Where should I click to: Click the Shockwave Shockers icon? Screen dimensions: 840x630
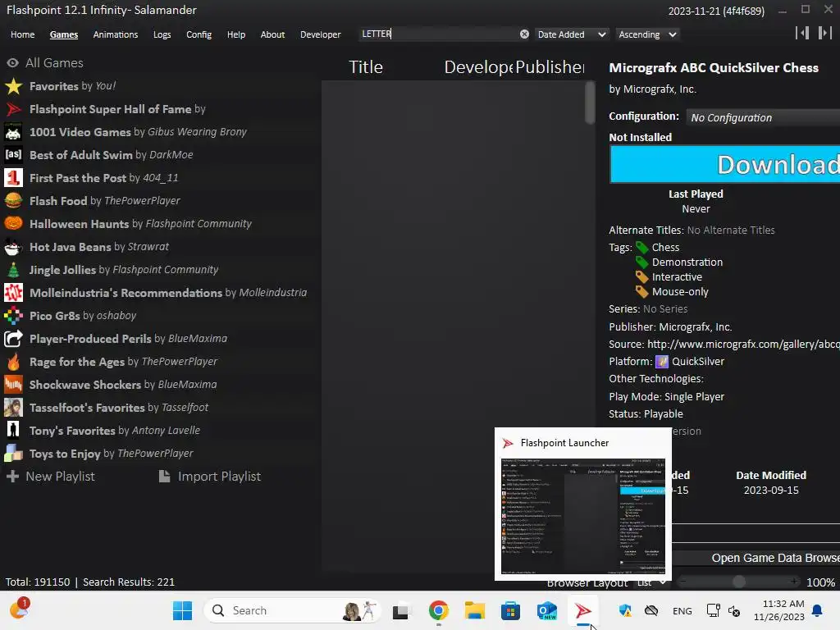[x=13, y=385]
